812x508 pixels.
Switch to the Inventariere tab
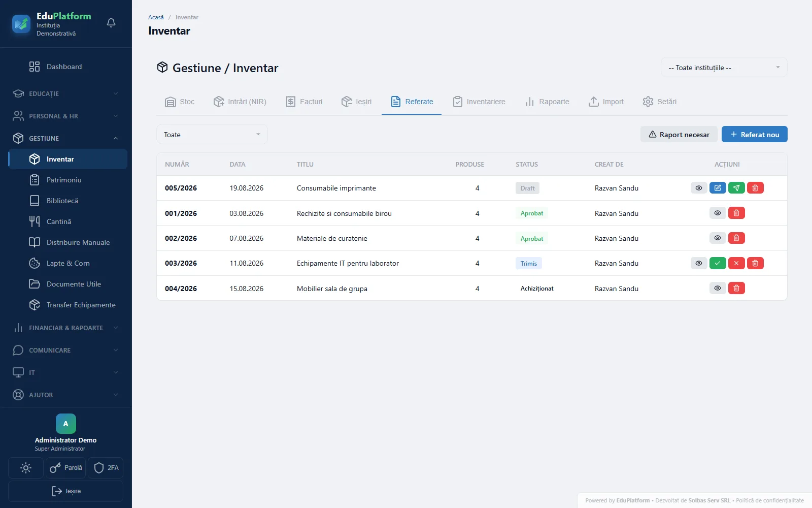click(479, 102)
